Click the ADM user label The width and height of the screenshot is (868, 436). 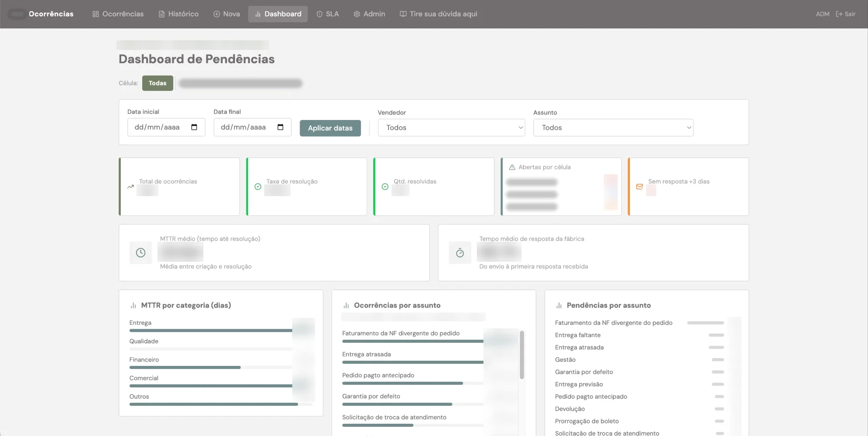click(x=822, y=14)
